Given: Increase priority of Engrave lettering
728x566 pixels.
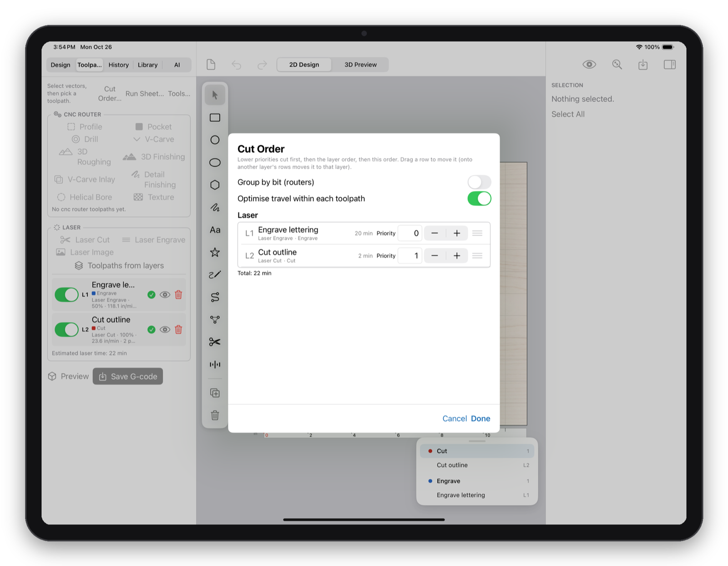Looking at the screenshot, I should [x=457, y=233].
